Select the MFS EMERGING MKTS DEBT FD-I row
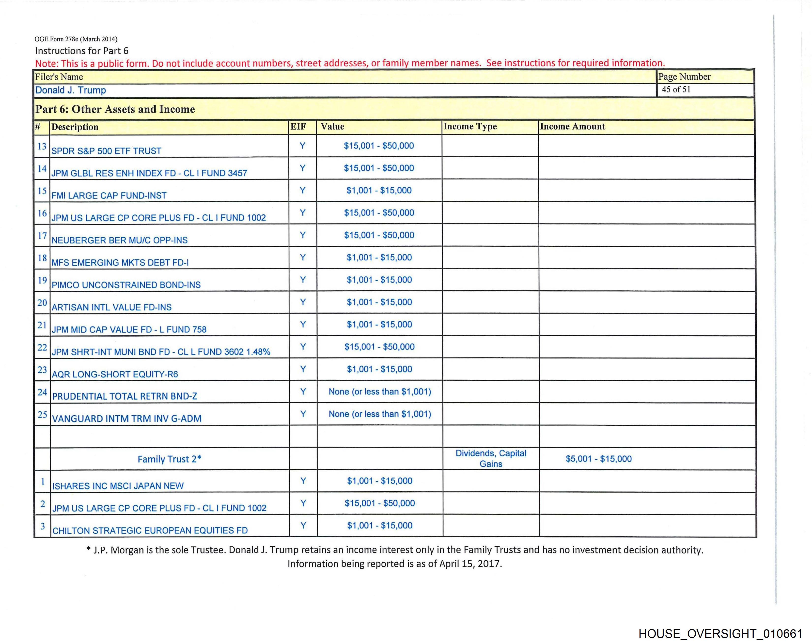Image resolution: width=812 pixels, height=644 pixels. [120, 262]
